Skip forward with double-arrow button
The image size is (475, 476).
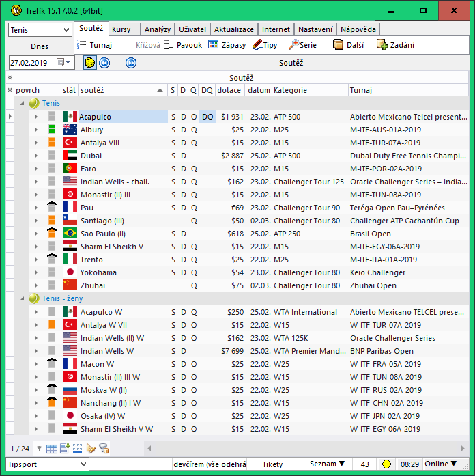131,63
